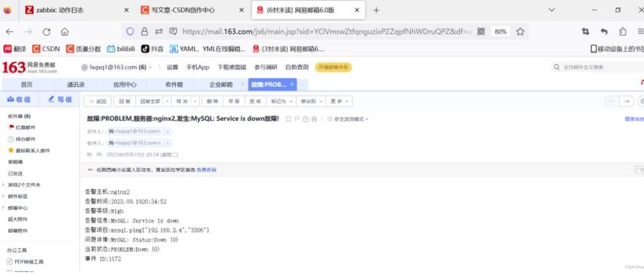
Task: Flag this email using the flag icon
Action: tap(297, 119)
